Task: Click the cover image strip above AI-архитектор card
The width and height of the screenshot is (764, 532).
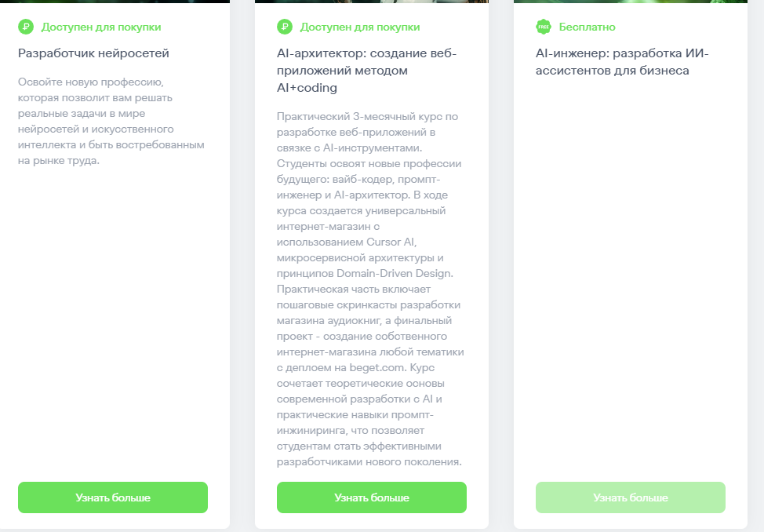Action: point(371,2)
